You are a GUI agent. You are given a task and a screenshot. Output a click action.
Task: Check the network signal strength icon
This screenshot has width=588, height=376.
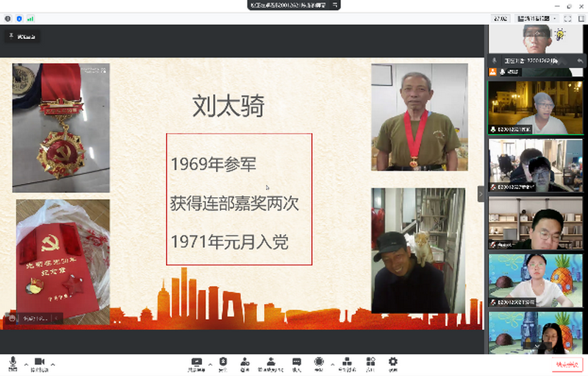[29, 16]
